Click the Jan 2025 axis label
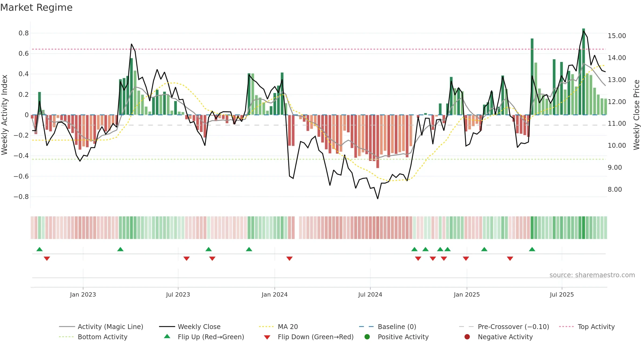Viewport: 644px width, 362px height. coord(467,294)
